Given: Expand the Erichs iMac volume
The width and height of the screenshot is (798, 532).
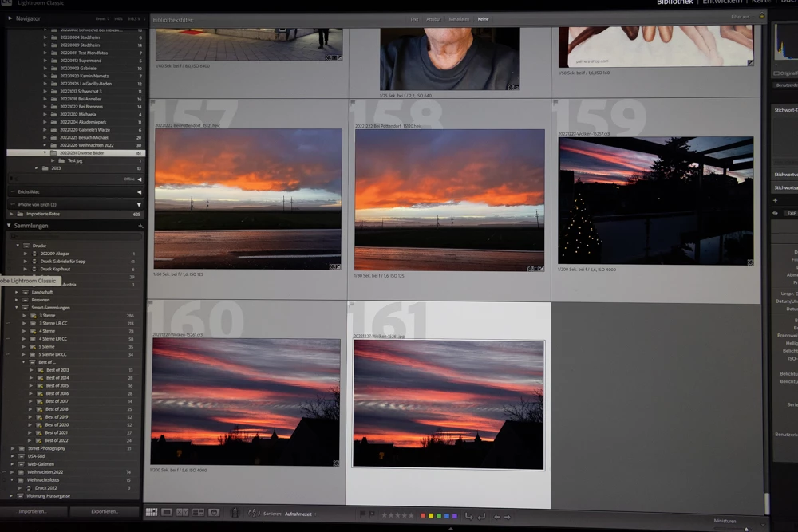Looking at the screenshot, I should point(139,191).
